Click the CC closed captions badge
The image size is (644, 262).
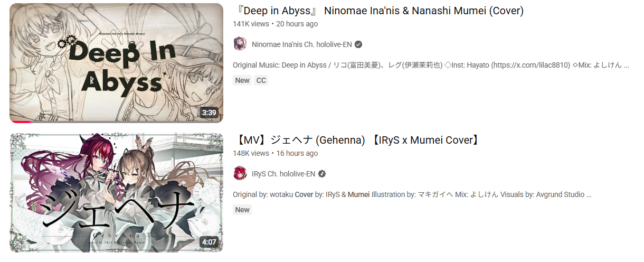261,80
